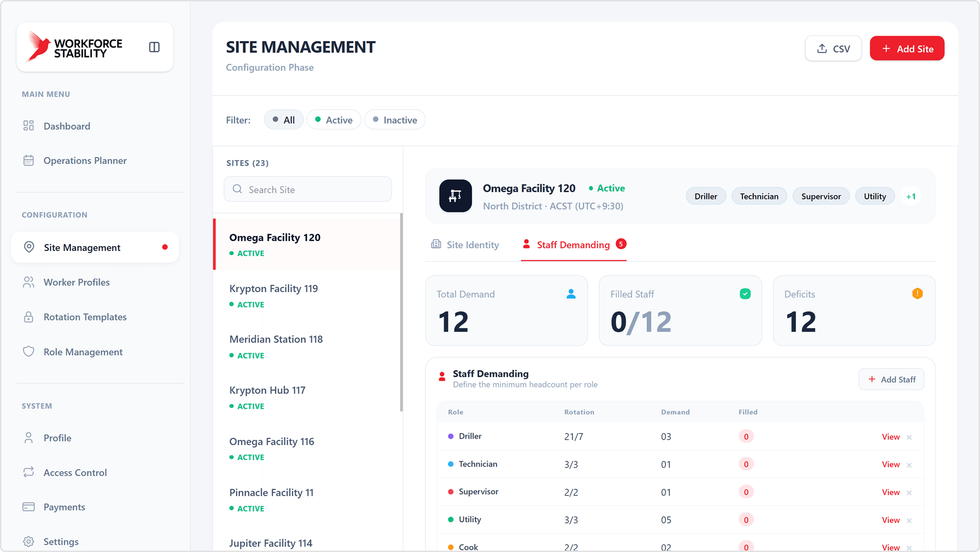Collapse sidebar with panel toggle icon
Viewport: 980px width, 552px height.
tap(154, 47)
